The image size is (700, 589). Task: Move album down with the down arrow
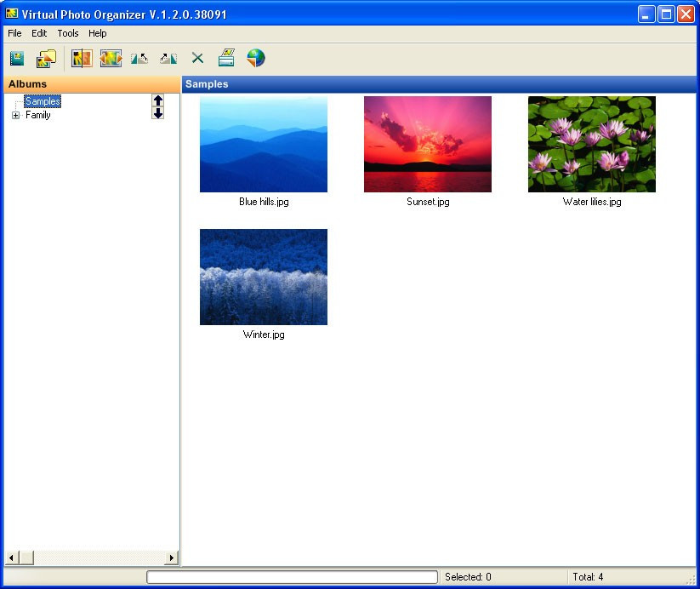point(158,113)
